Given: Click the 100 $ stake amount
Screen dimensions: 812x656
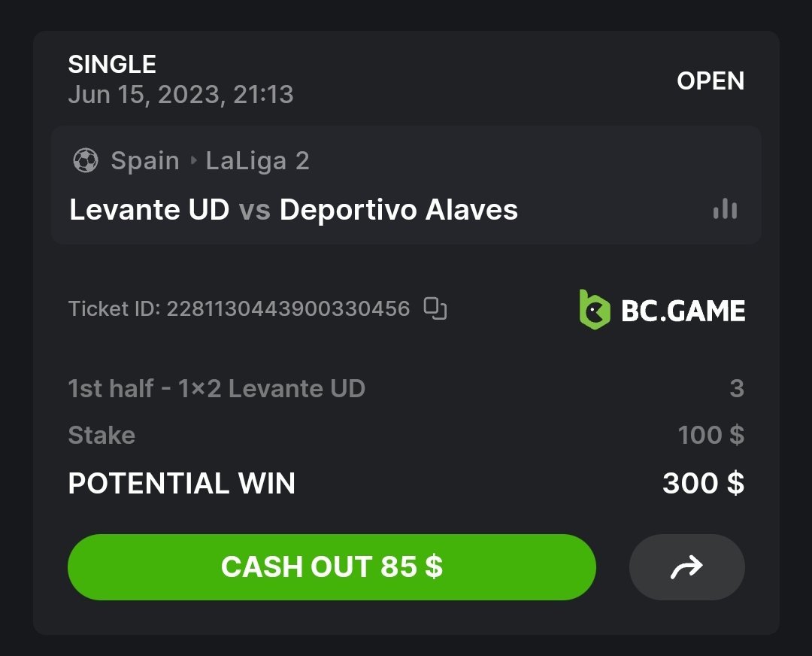Looking at the screenshot, I should click(x=710, y=435).
